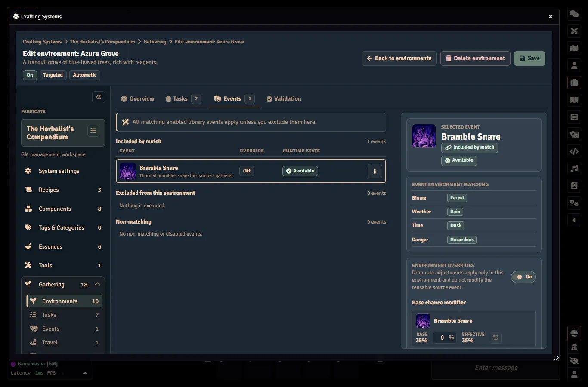Click the Hazardous danger tag
This screenshot has width=588, height=387.
pyautogui.click(x=462, y=240)
